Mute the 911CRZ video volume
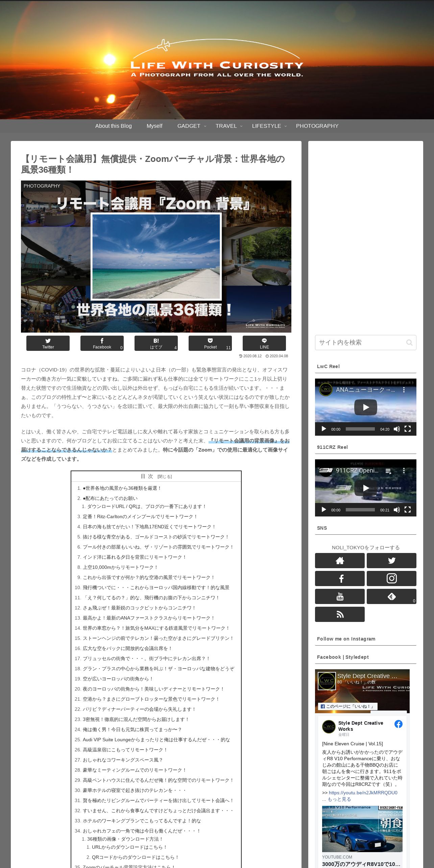The height and width of the screenshot is (868, 434). coord(397,510)
